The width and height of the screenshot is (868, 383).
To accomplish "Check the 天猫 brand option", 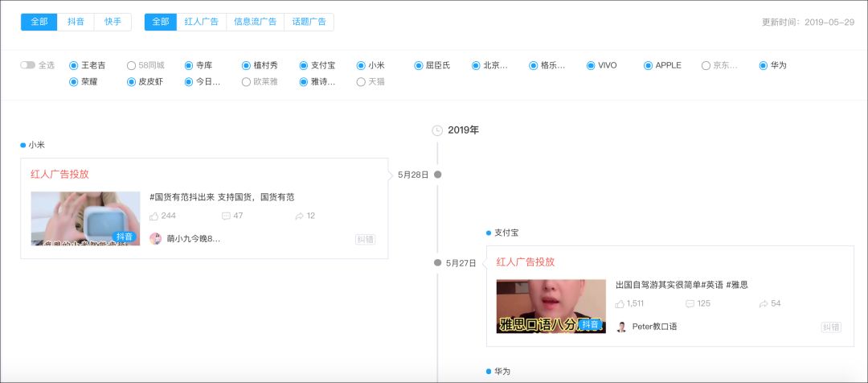I will click(x=361, y=82).
